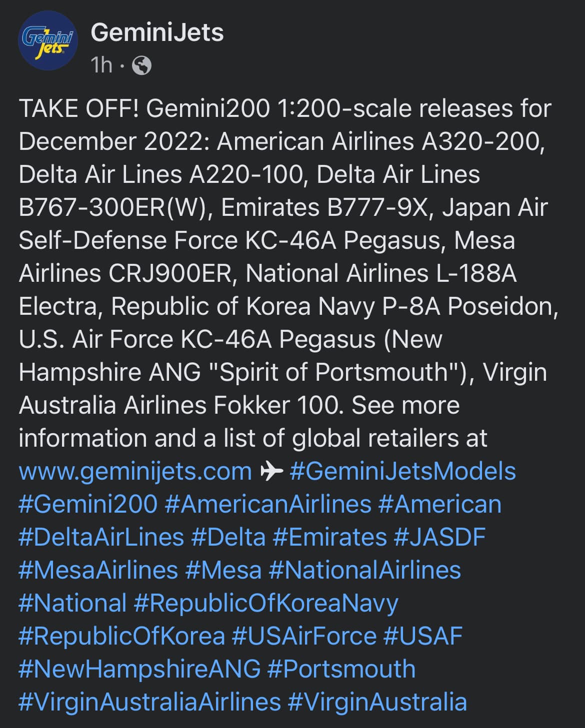This screenshot has height=728, width=585.
Task: Visit the www.geminijets.com link
Action: (x=135, y=472)
